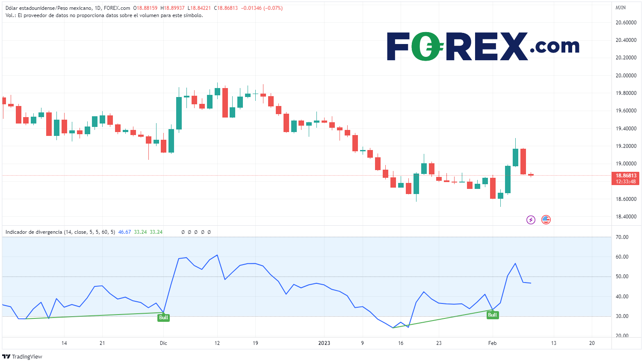Image resolution: width=644 pixels, height=362 pixels.
Task: Click the volume notice text line
Action: click(104, 15)
